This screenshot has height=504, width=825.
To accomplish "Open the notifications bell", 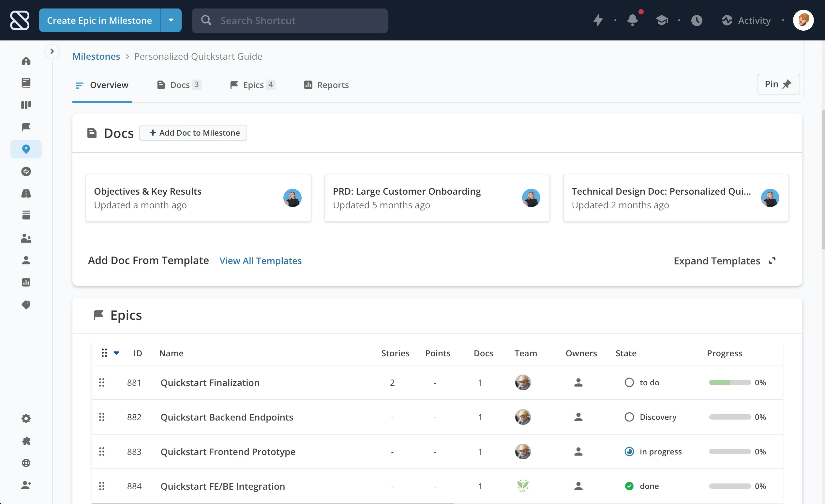I will (632, 21).
